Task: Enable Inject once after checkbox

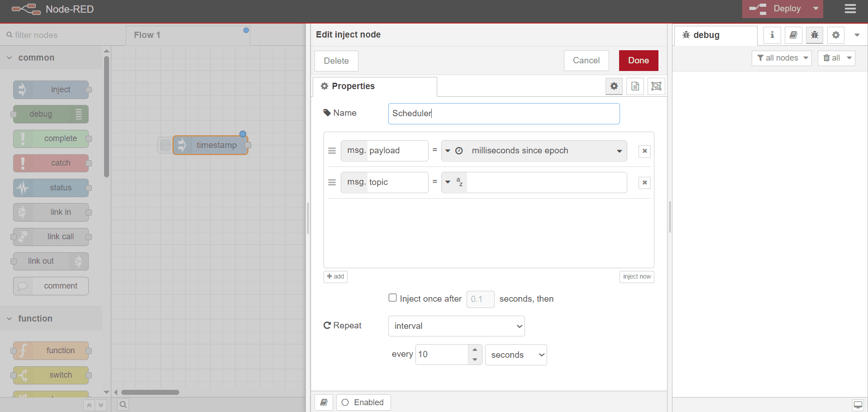Action: pos(393,298)
